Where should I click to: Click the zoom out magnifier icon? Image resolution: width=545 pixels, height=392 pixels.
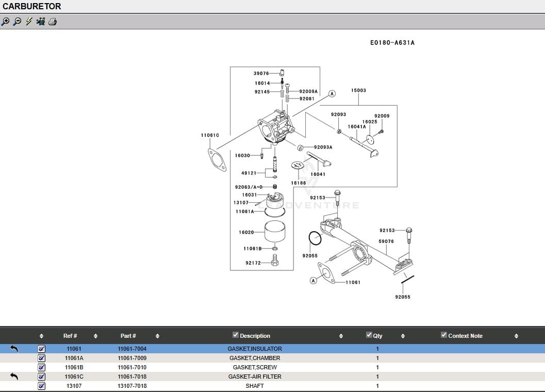tap(17, 22)
